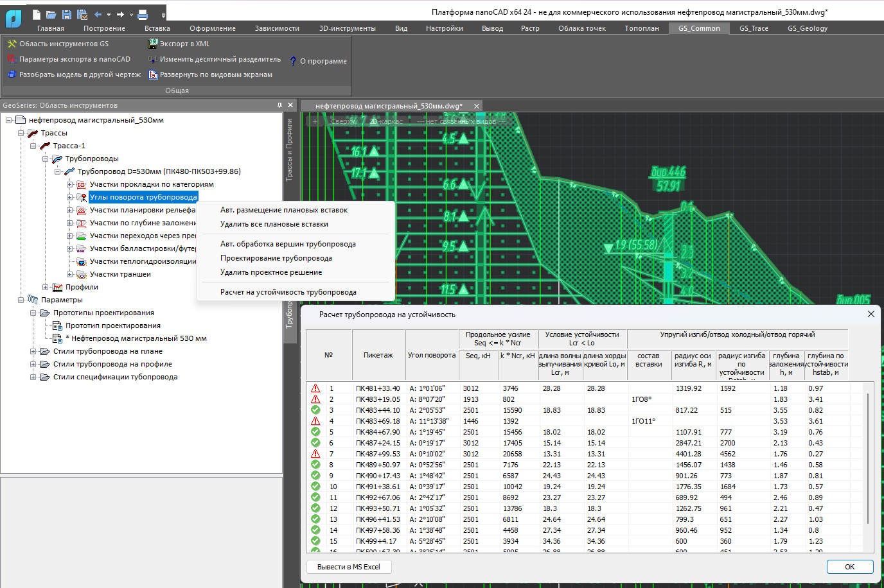Click Развернуть по видовым экранам icon
This screenshot has width=884, height=588.
point(153,74)
